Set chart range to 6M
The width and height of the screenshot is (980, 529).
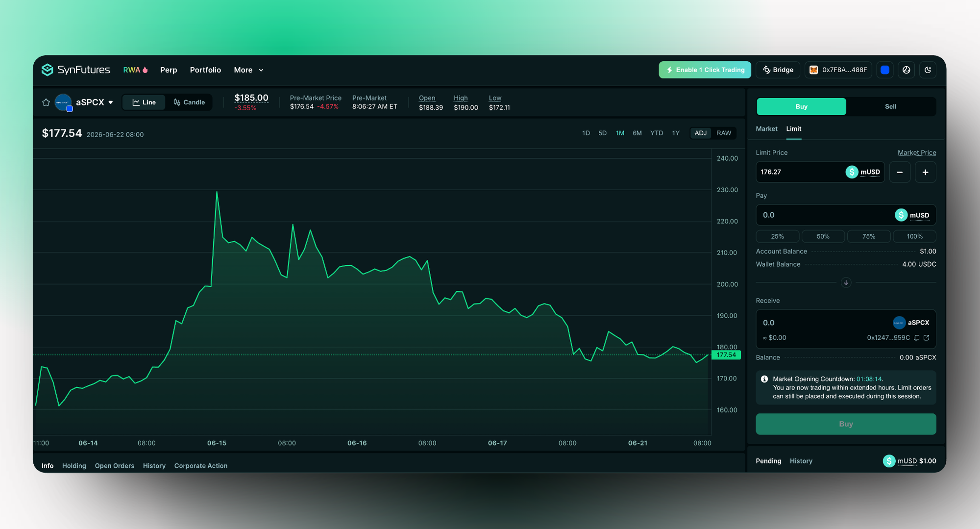[637, 133]
